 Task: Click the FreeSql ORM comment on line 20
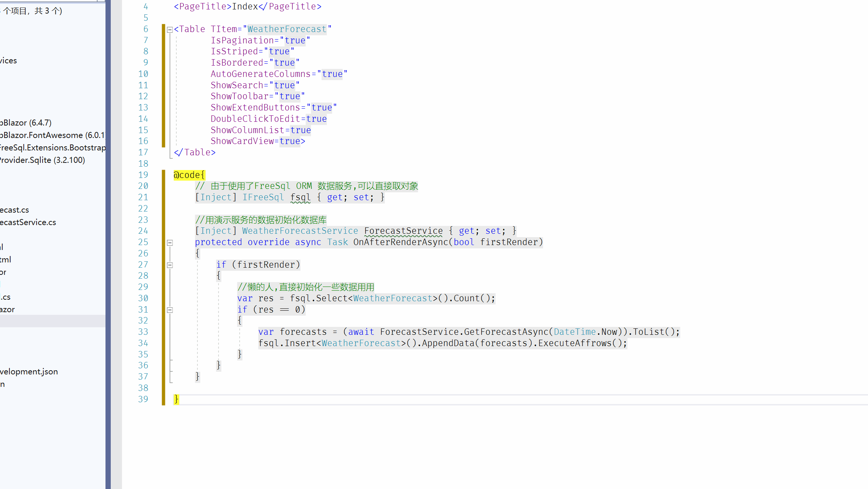(307, 186)
